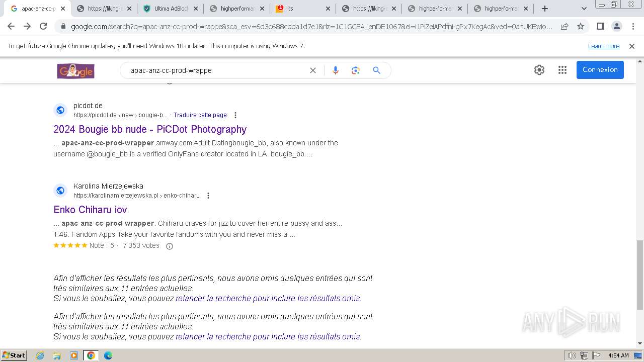This screenshot has width=644, height=362.
Task: Bookmark this tab with the star
Action: 581,26
